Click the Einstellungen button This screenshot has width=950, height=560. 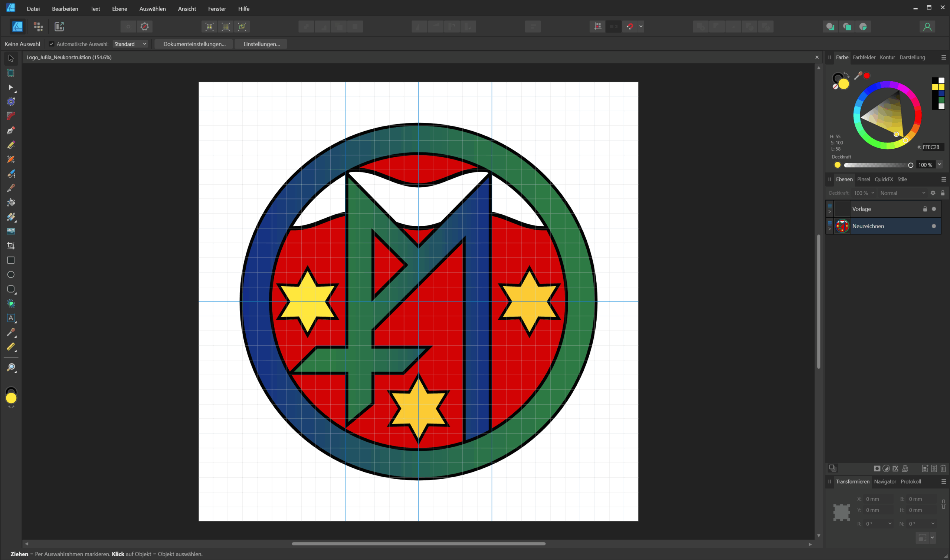click(x=261, y=44)
